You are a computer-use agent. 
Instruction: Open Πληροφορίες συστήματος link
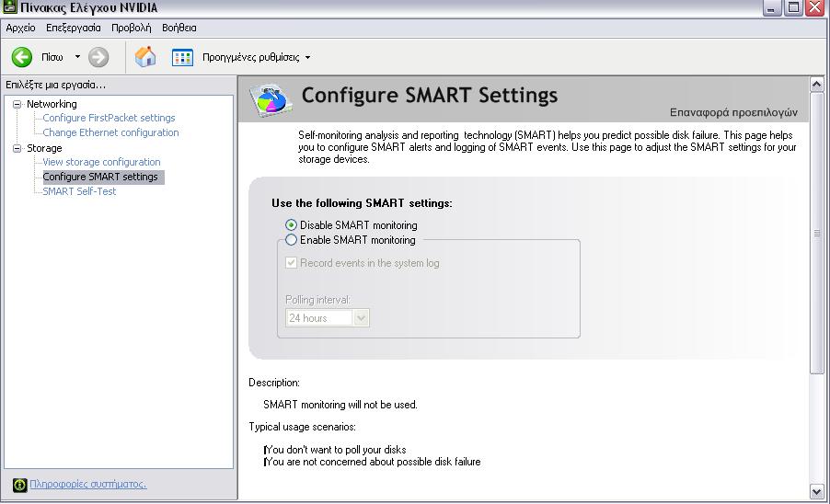click(x=87, y=485)
